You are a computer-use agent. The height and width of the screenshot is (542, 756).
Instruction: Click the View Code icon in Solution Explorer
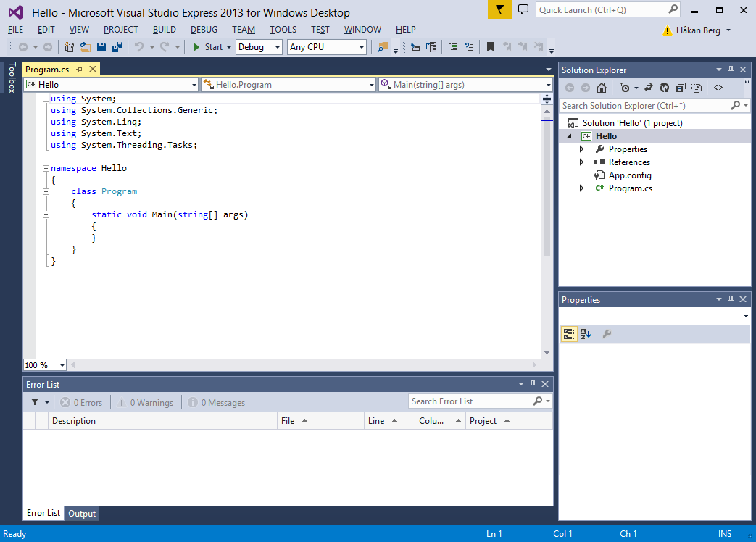(718, 88)
